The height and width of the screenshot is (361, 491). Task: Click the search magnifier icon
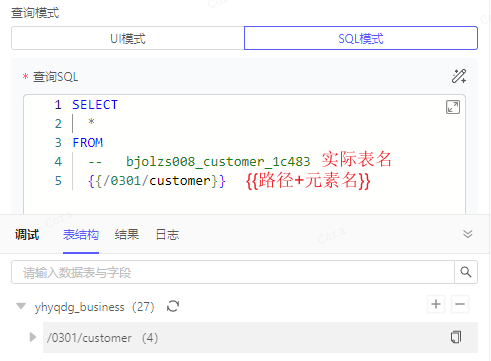[x=466, y=272]
